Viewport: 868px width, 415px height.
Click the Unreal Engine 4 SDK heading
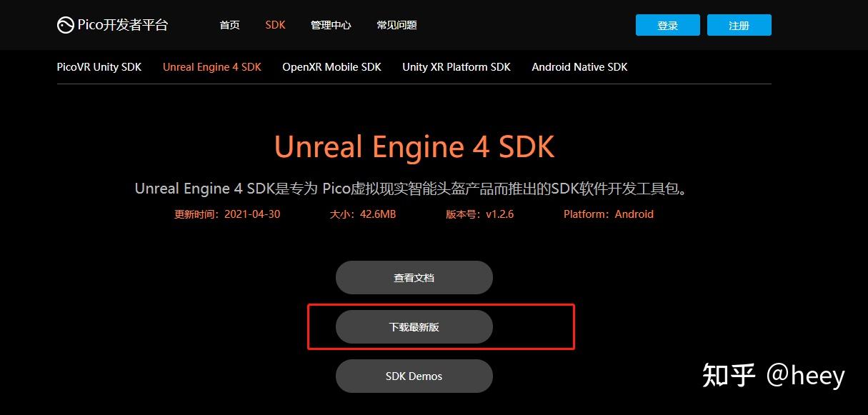click(x=414, y=146)
